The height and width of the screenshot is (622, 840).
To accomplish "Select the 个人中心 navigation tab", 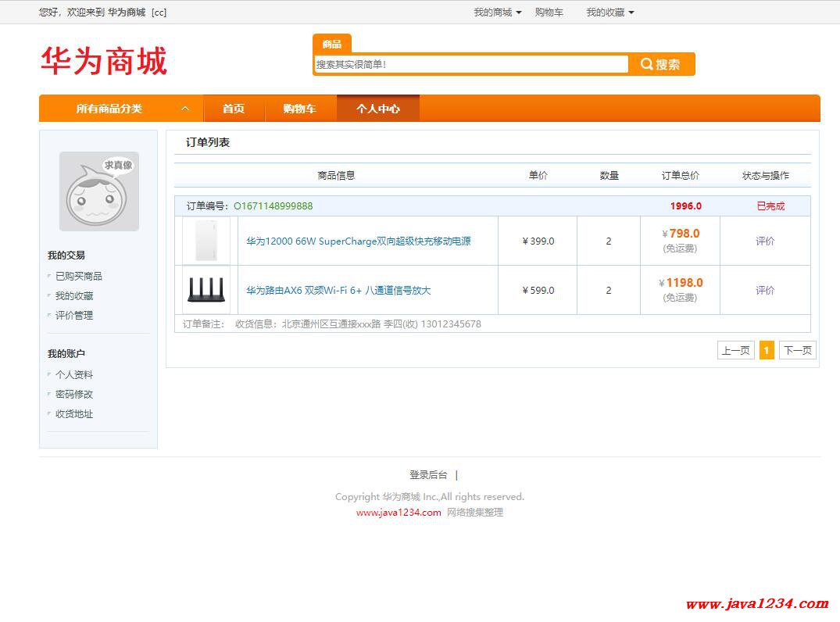I will (x=378, y=109).
